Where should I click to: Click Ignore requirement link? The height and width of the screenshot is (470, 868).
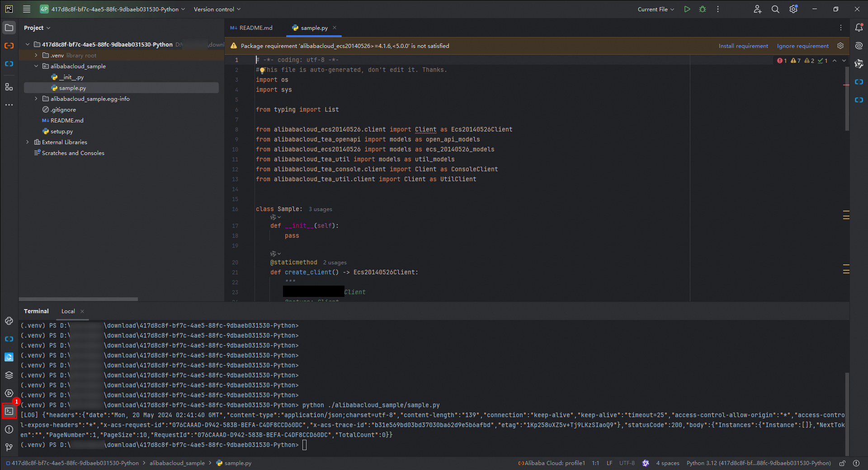(x=803, y=46)
